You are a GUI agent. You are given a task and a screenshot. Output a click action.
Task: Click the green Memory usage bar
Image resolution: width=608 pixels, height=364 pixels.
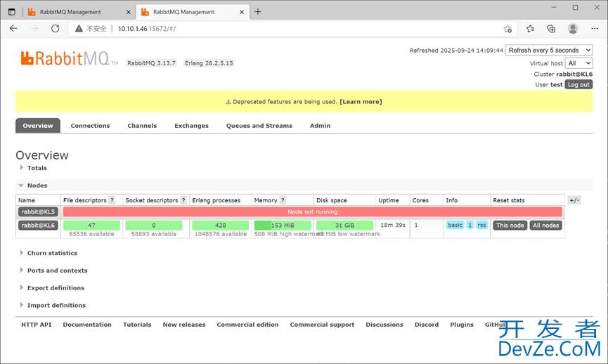coord(283,226)
